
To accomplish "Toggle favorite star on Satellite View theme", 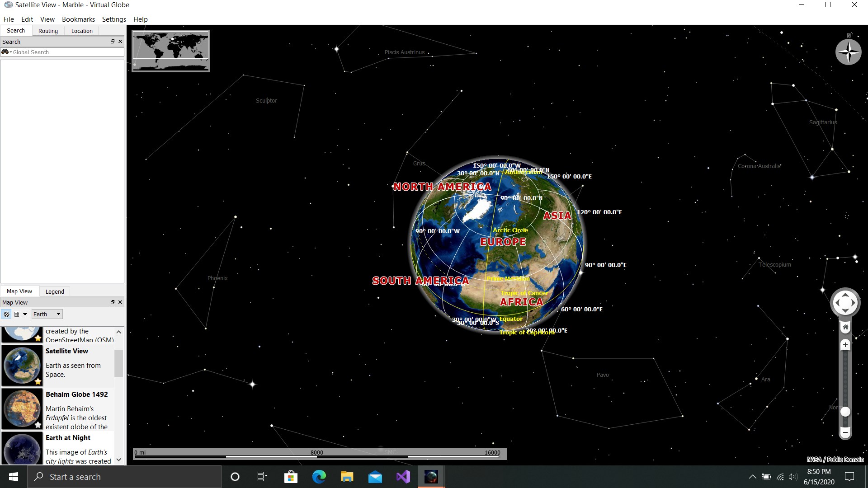I will tap(38, 382).
